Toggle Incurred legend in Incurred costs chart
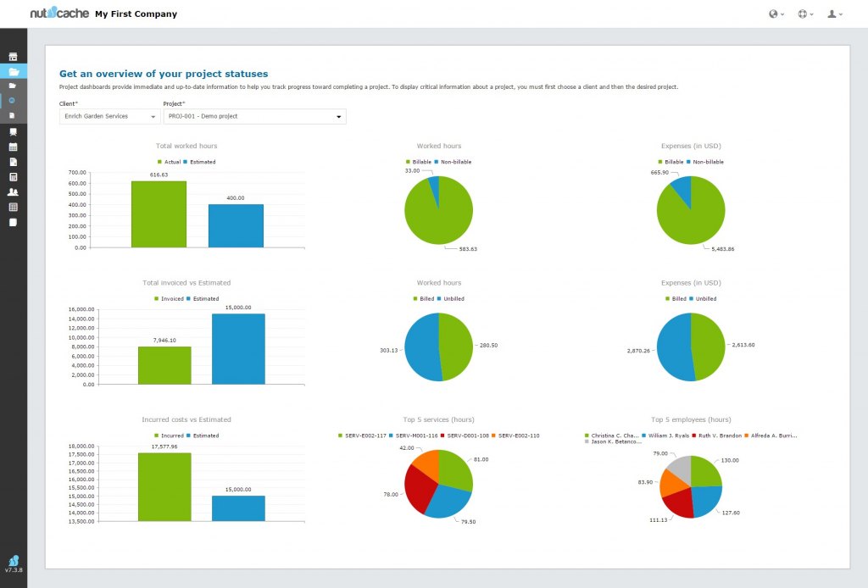Image resolution: width=868 pixels, height=588 pixels. pos(170,435)
